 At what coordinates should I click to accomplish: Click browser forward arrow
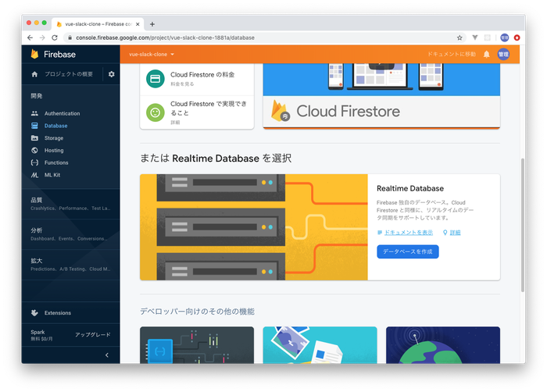(x=42, y=37)
